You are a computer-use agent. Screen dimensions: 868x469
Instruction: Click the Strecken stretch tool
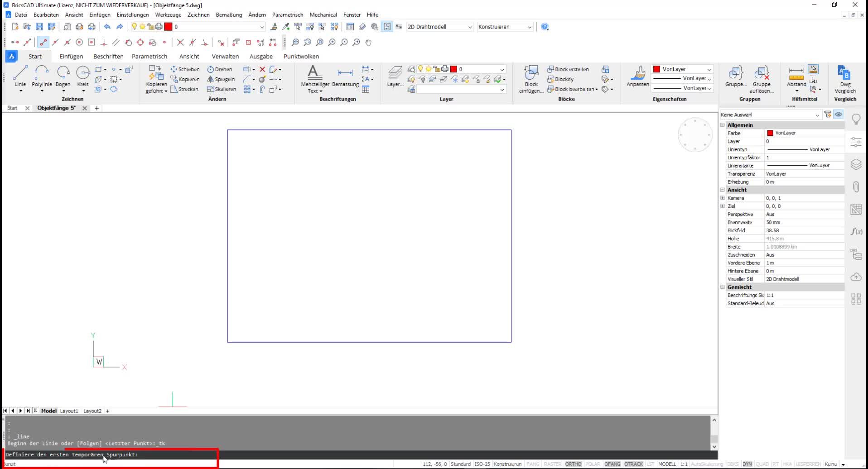[184, 89]
